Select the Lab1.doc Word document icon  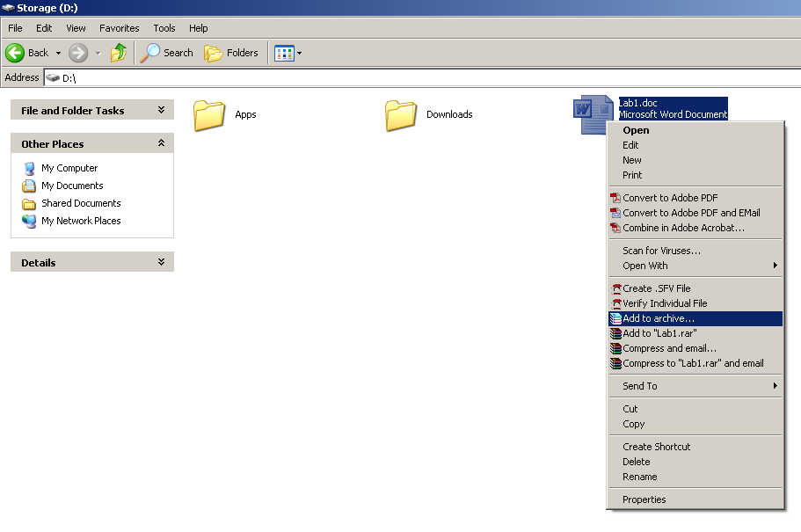click(x=593, y=115)
